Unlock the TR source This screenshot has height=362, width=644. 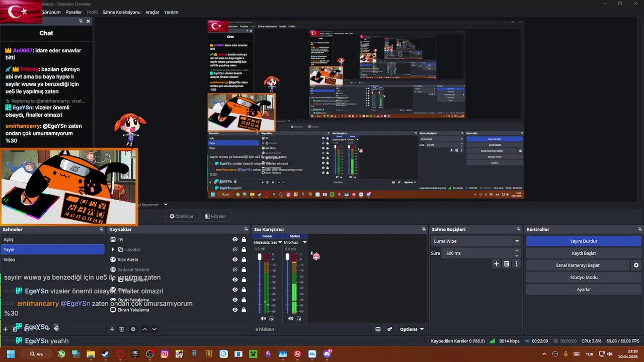(x=244, y=239)
